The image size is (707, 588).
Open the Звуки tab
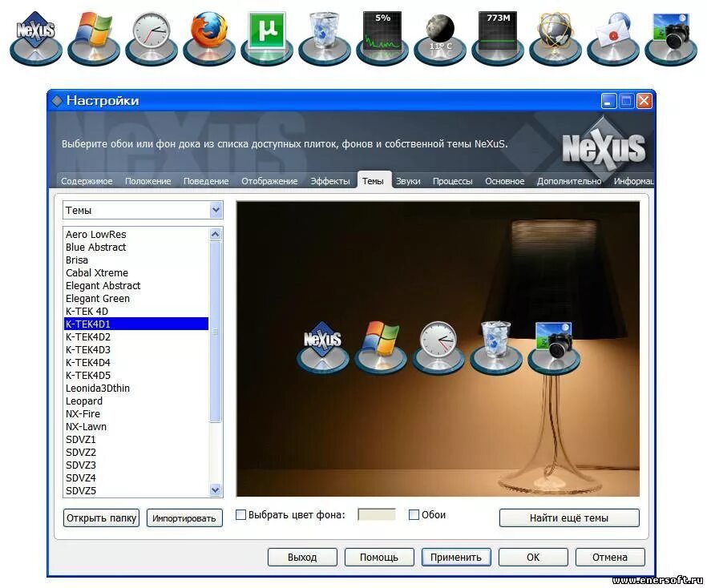(x=408, y=181)
